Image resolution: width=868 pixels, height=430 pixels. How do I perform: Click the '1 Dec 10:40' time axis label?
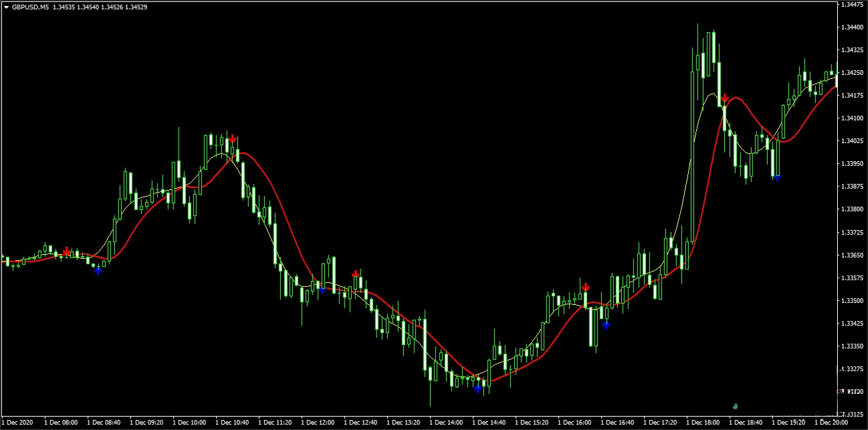tap(232, 423)
